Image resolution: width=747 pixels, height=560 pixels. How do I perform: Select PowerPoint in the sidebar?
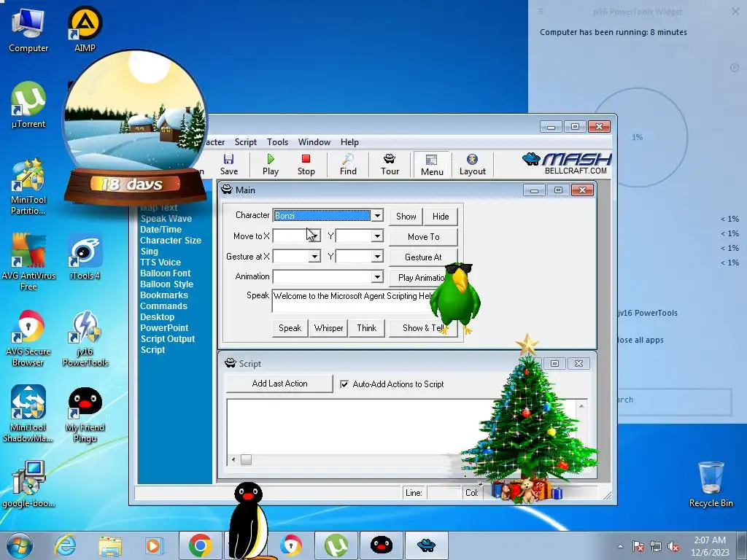164,328
